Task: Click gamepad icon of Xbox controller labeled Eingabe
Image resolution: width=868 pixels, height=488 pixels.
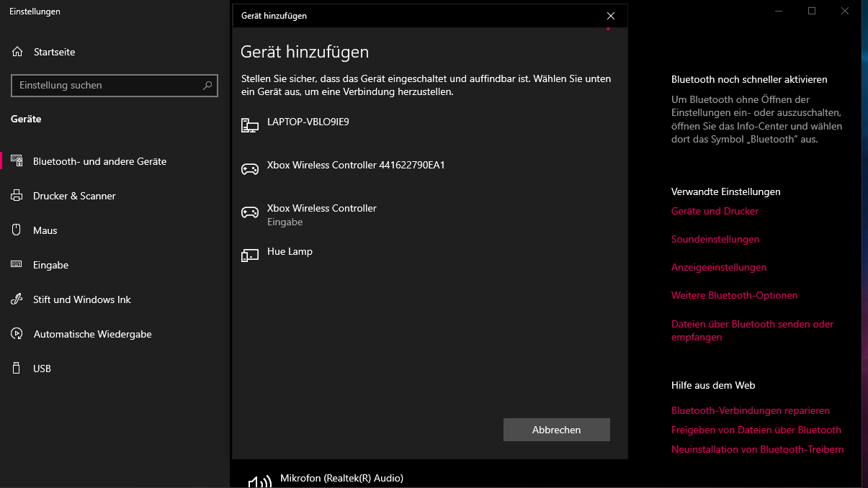Action: (x=249, y=212)
